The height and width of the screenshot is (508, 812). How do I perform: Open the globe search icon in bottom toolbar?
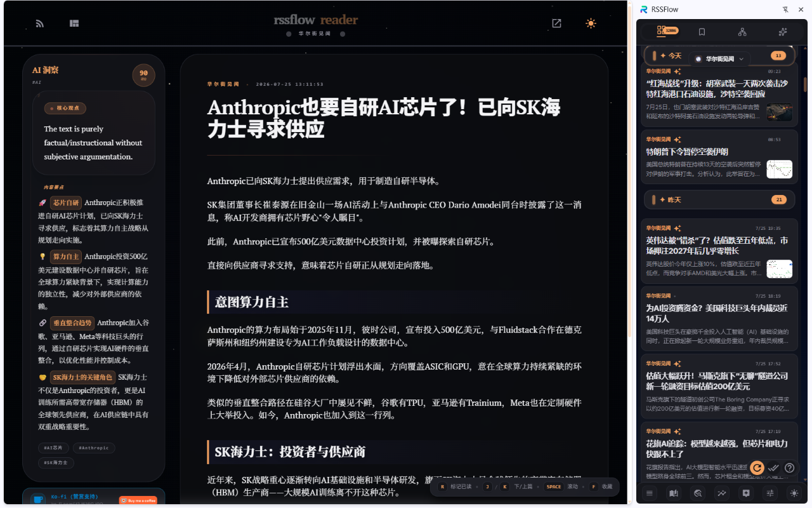pos(698,493)
